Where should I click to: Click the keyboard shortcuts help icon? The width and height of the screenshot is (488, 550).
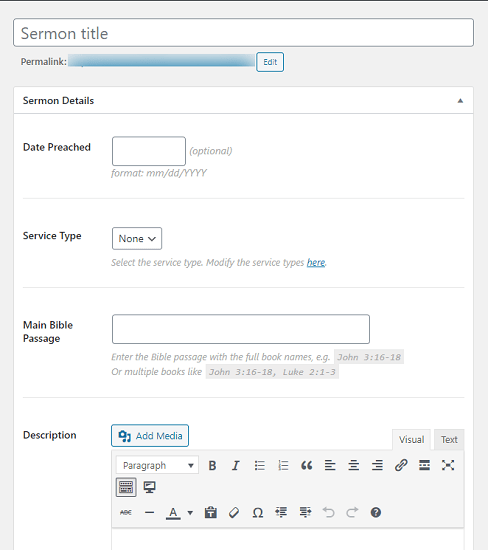pyautogui.click(x=376, y=512)
